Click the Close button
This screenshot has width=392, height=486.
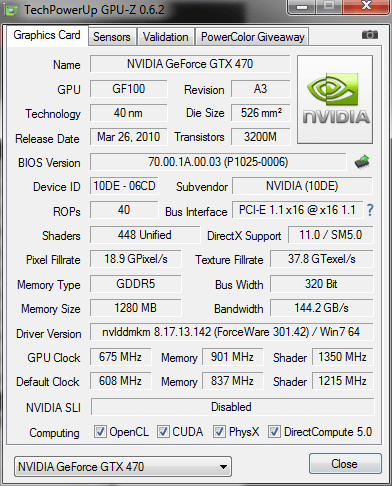pos(345,464)
